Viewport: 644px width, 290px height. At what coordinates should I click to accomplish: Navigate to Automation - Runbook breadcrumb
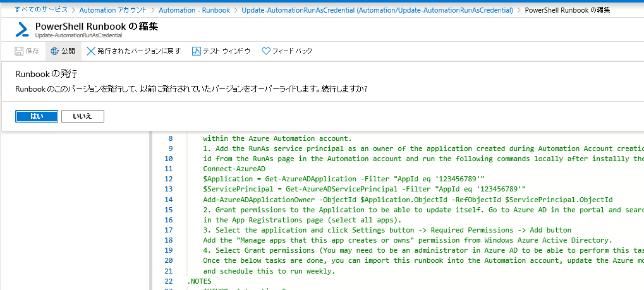(194, 10)
